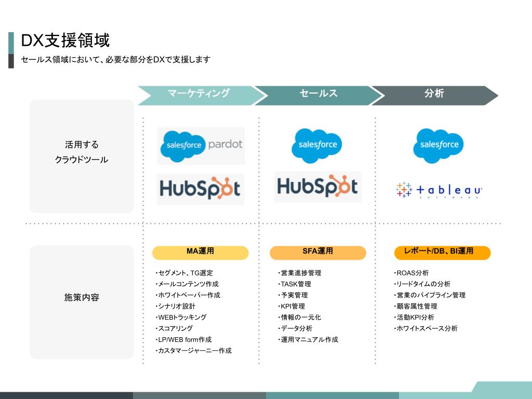Viewport: 532px width, 399px height.
Task: Click the Salesforce cloud logo under 分析
Action: point(438,145)
